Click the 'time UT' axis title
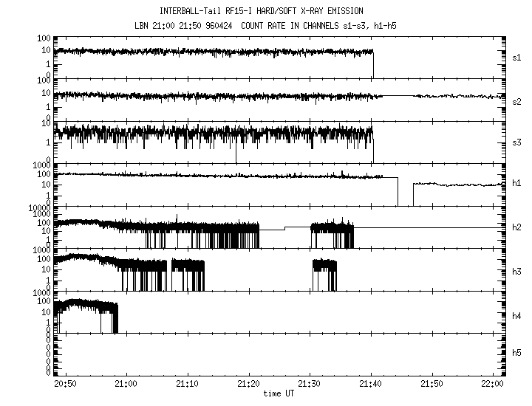 click(x=279, y=393)
